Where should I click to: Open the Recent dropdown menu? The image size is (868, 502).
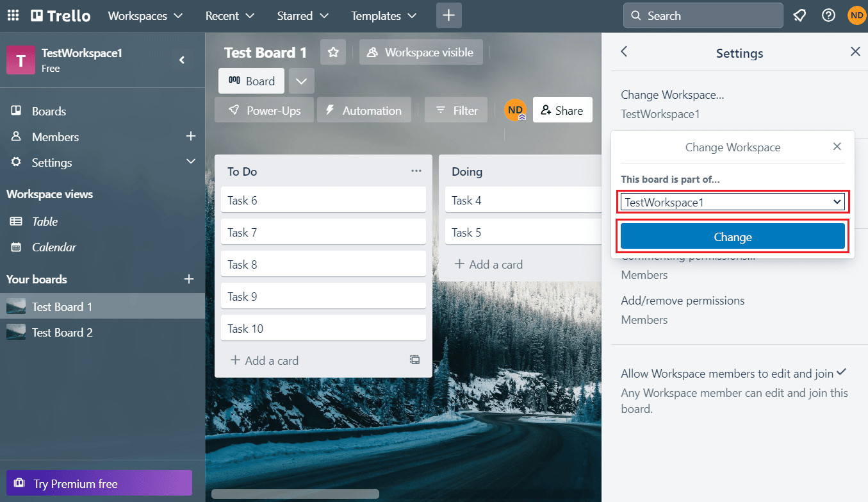229,15
